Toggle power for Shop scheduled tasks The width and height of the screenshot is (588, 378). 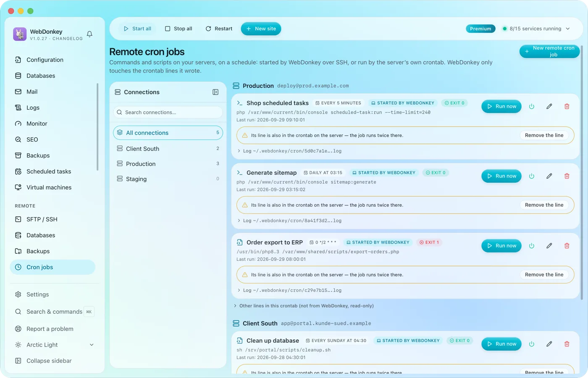tap(531, 106)
